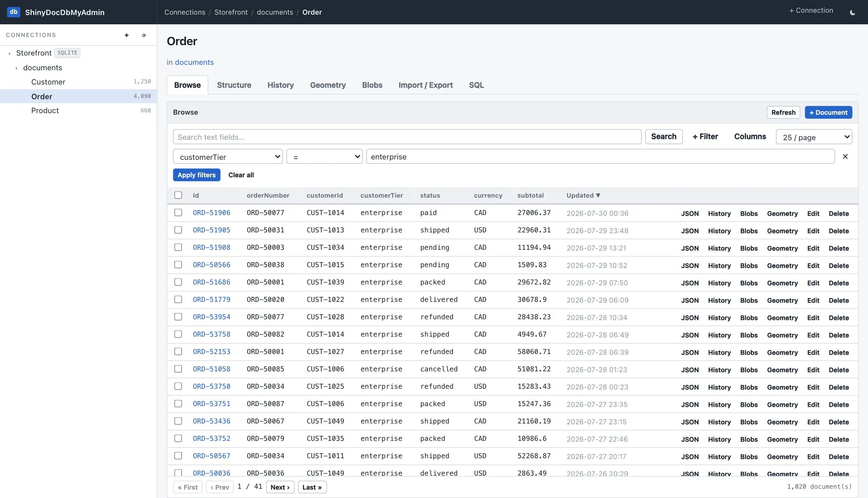Open the Columns chooser
Screen dimensions: 868x498
pos(750,137)
